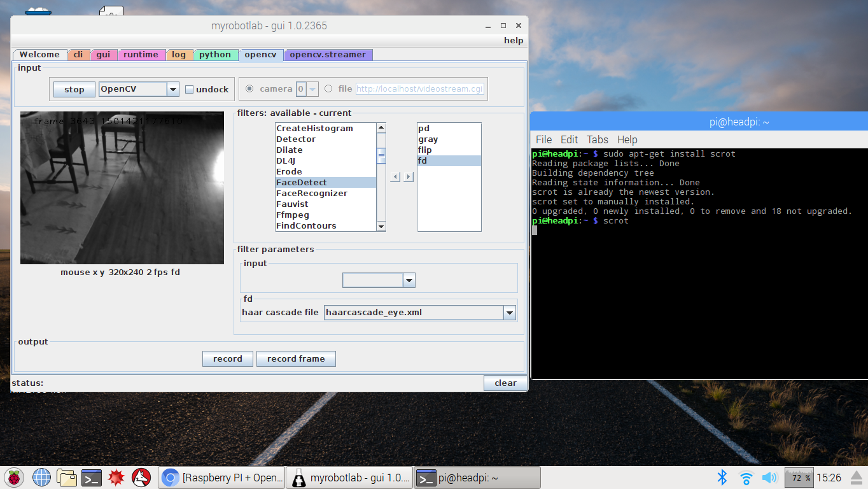Switch to myrobotlab gui taskbar entry

pos(349,478)
